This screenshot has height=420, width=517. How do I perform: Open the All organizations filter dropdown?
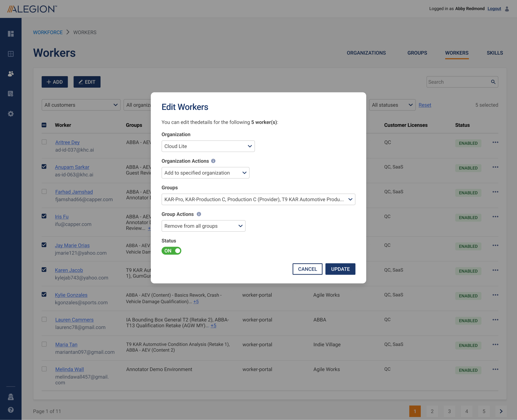click(137, 105)
